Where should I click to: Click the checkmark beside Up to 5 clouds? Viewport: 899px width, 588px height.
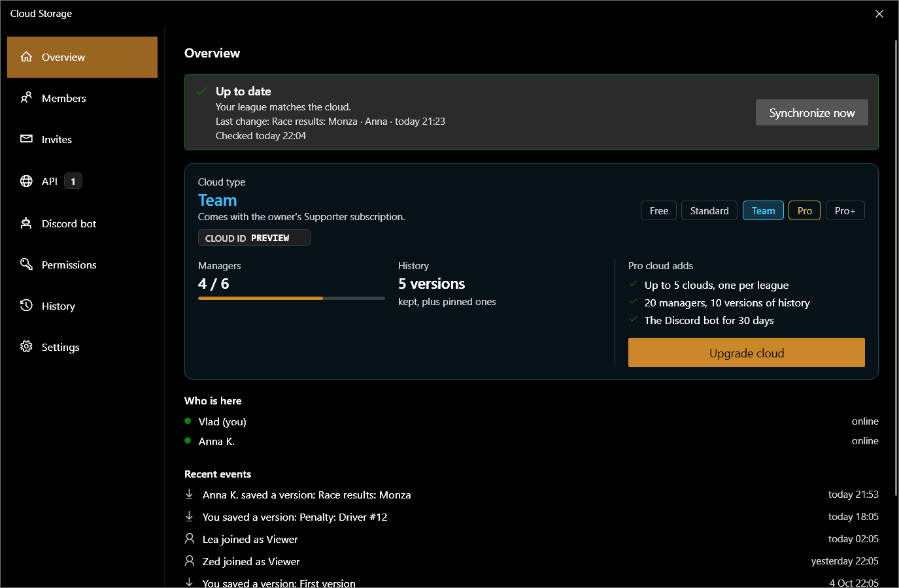pyautogui.click(x=633, y=284)
